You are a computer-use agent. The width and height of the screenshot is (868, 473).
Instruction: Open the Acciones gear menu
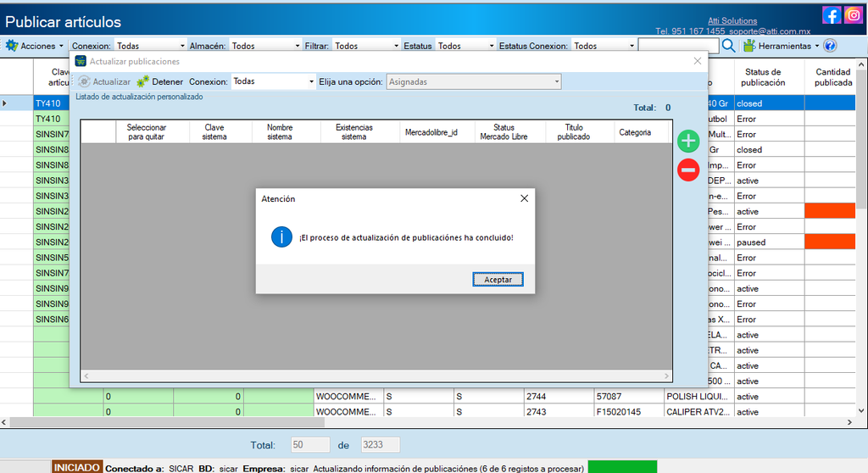click(34, 46)
